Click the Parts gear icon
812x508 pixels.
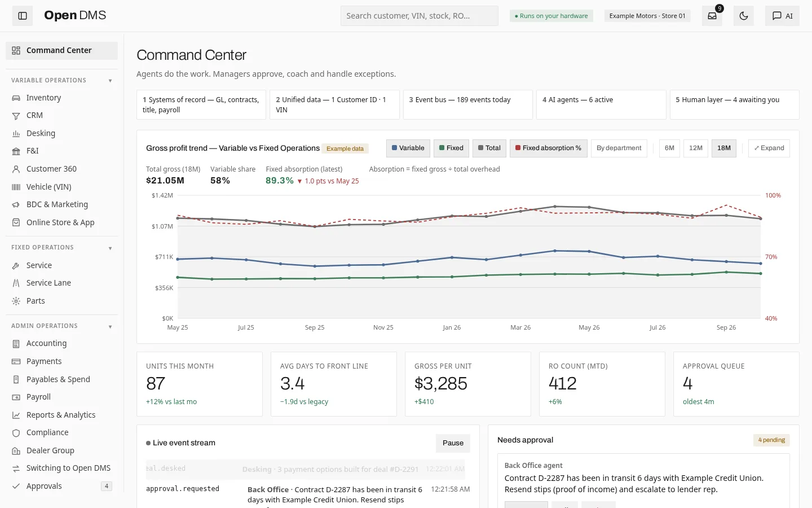tap(16, 301)
